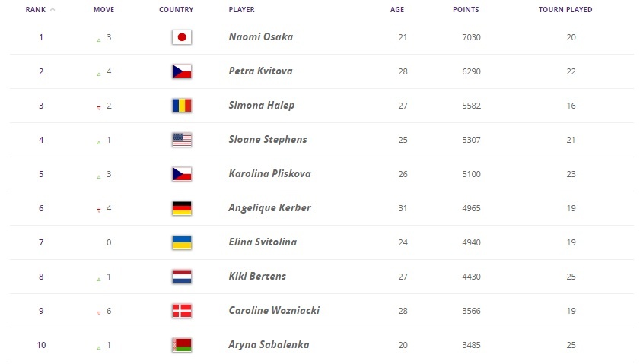Click Netherlands flag beside Kiki Bertens

coord(182,277)
